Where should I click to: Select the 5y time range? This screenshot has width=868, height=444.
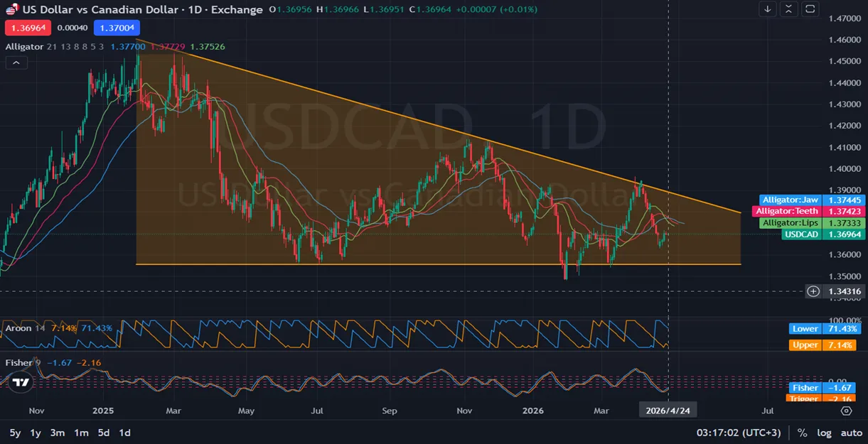coord(15,433)
